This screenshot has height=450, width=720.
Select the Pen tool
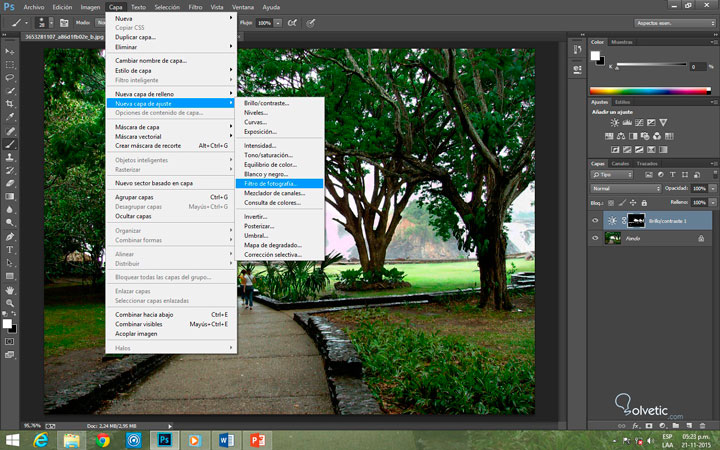(10, 237)
